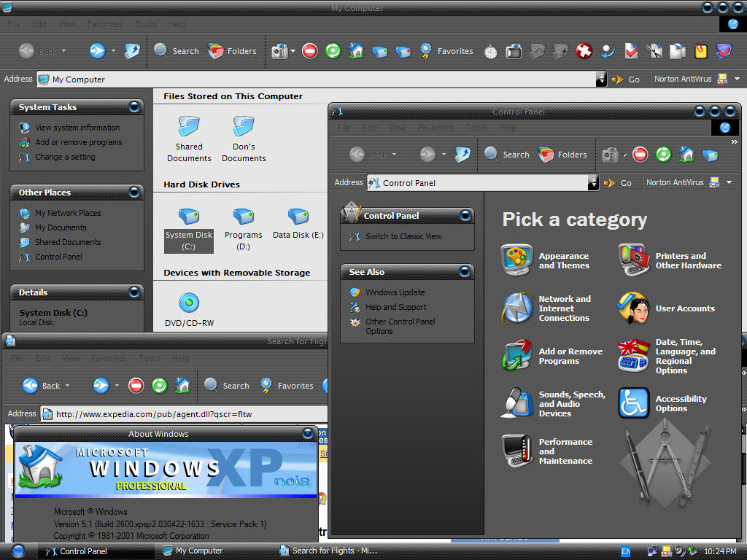Click the Home icon in My Computer toolbar
Image resolution: width=747 pixels, height=560 pixels.
click(x=356, y=50)
